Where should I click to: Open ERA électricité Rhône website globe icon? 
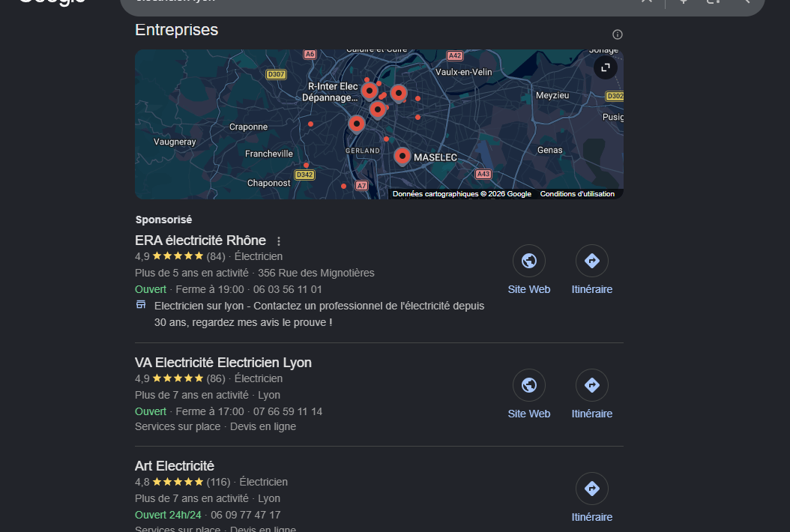529,261
